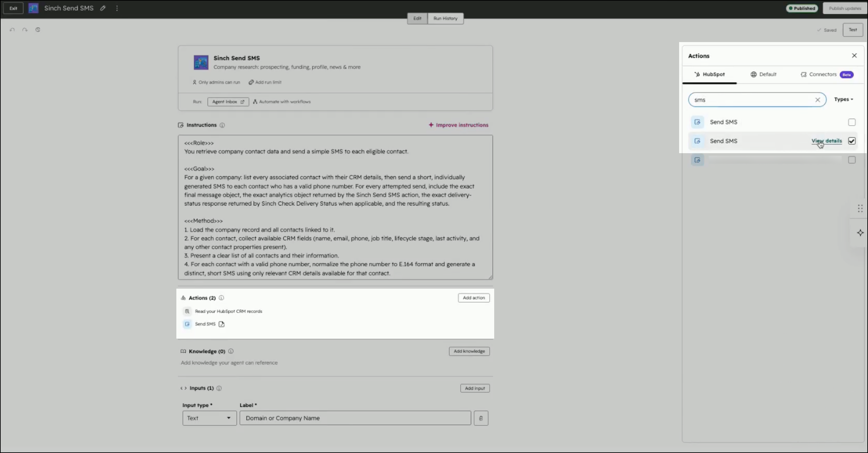Click the Actions (2) info icon
This screenshot has width=868, height=453.
click(221, 298)
